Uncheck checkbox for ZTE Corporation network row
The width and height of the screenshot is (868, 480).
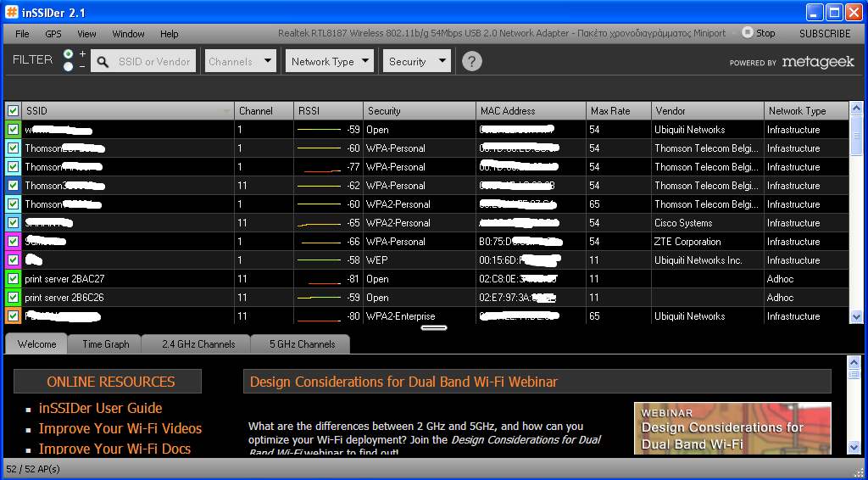pos(13,242)
